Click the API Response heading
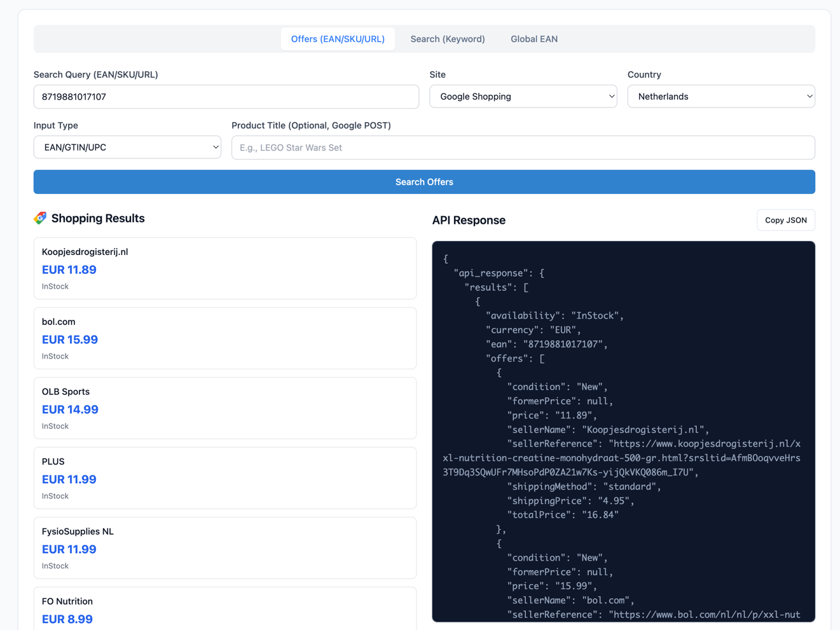This screenshot has height=630, width=840. 469,220
